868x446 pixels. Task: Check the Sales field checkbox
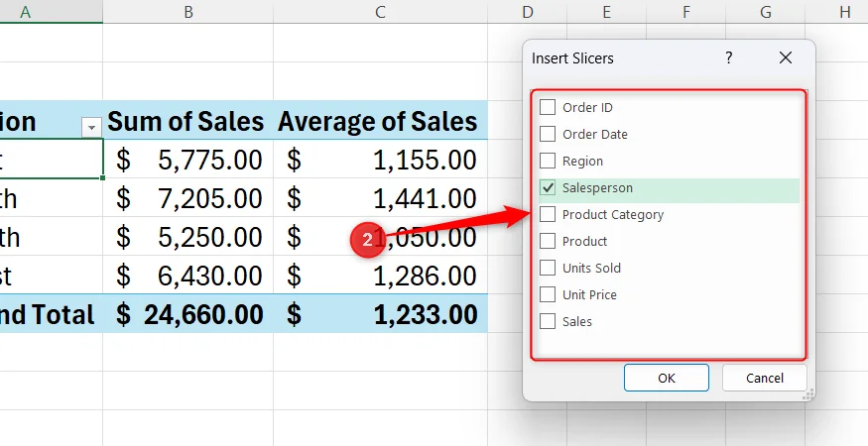click(548, 321)
